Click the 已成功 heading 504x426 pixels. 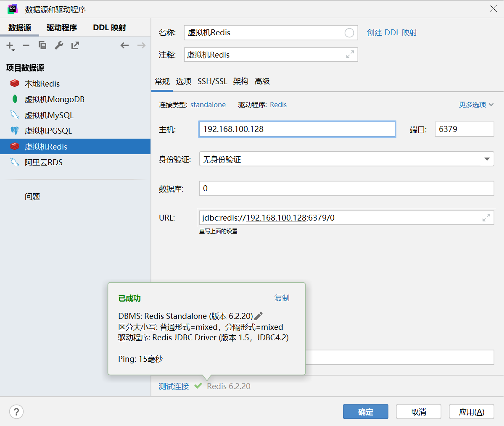(x=129, y=298)
